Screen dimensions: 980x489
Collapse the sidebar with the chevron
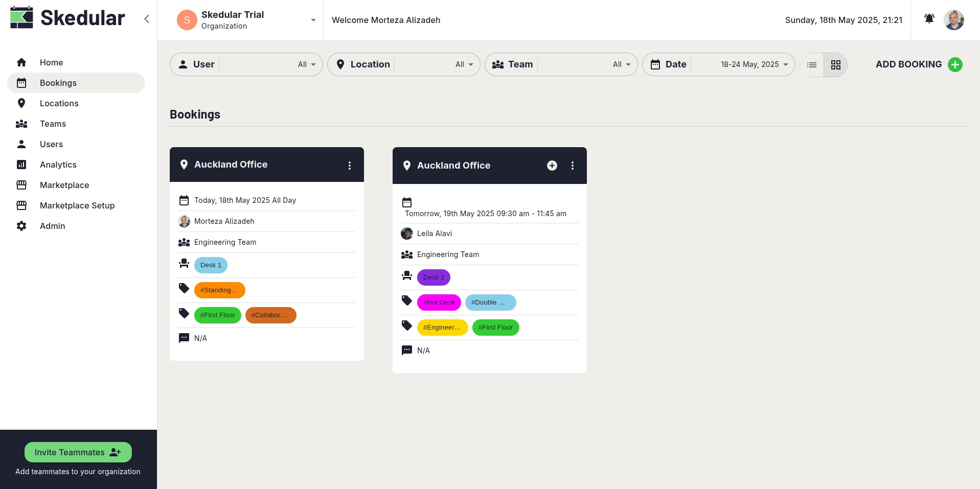click(147, 18)
